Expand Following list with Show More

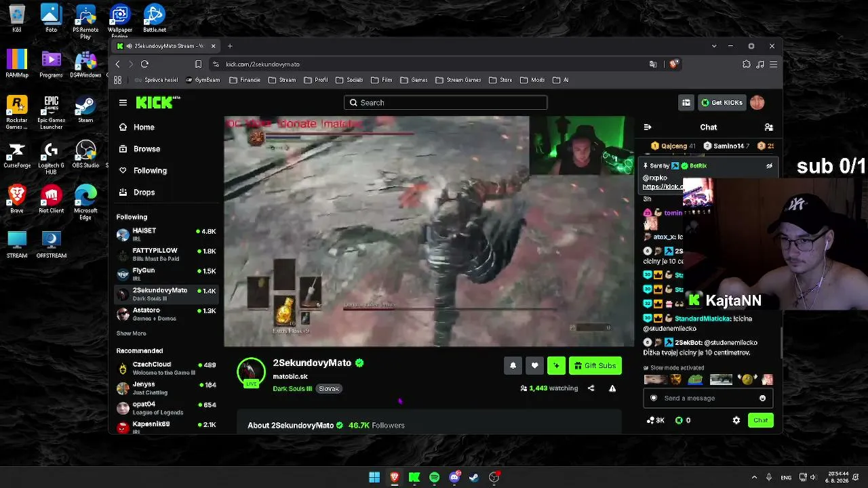coord(131,333)
